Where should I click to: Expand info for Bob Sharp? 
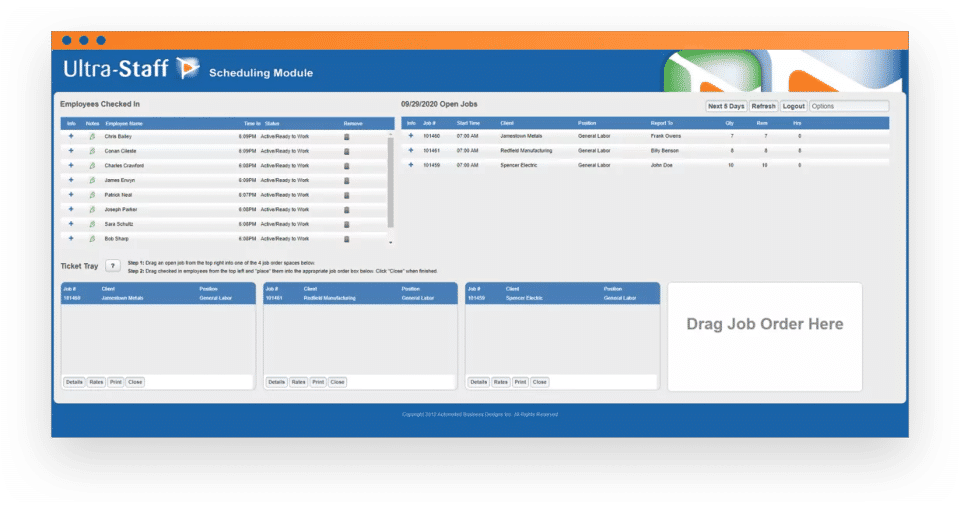coord(71,238)
